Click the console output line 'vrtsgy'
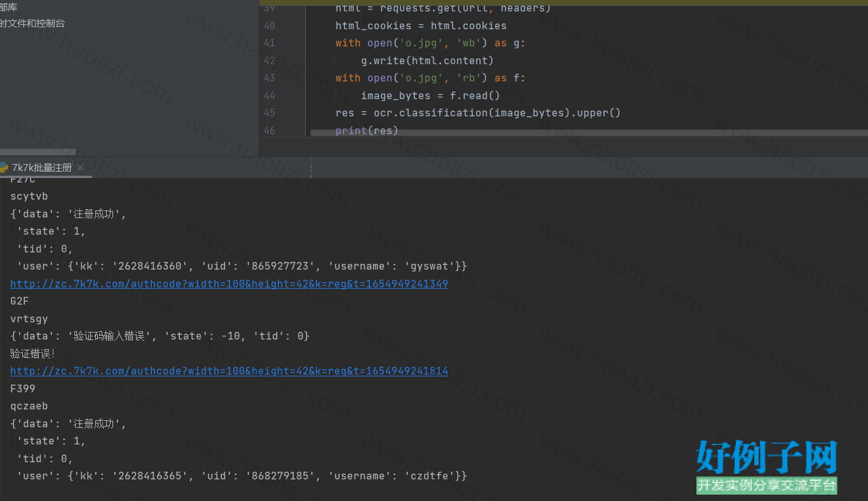 (x=29, y=319)
